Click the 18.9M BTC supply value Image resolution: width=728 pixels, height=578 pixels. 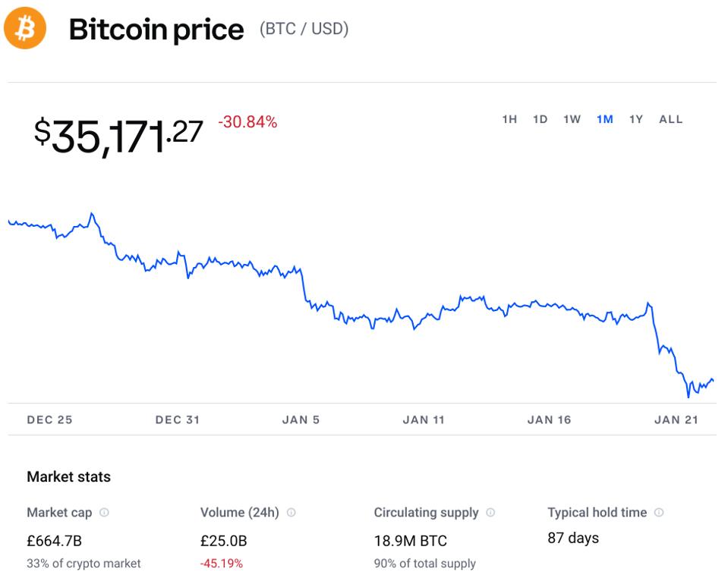pyautogui.click(x=410, y=541)
